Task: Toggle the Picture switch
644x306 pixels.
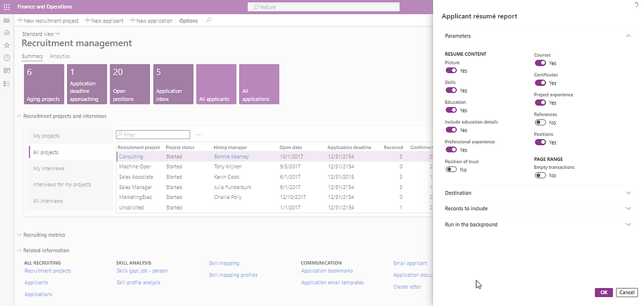Action: pos(451,70)
